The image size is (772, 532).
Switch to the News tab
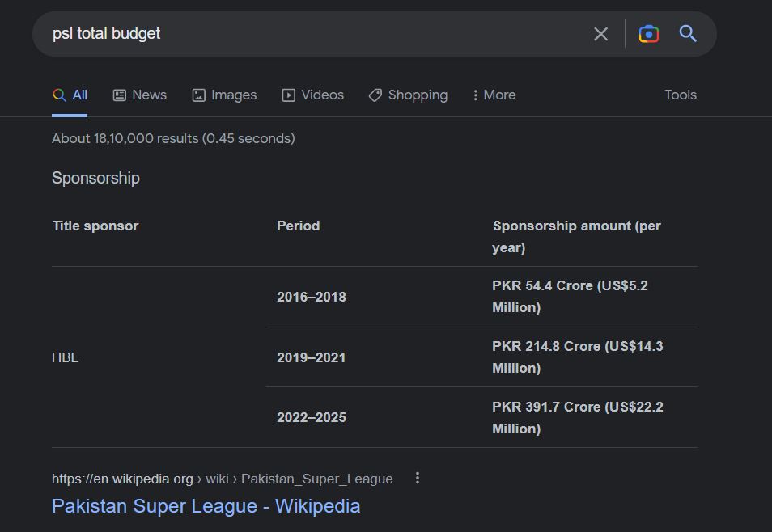[x=140, y=95]
